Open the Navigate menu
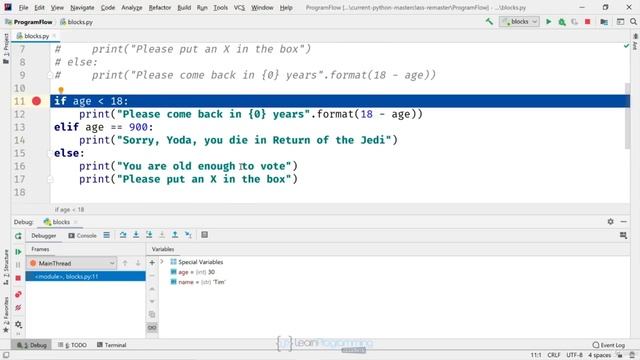The image size is (640, 360). coord(82,7)
